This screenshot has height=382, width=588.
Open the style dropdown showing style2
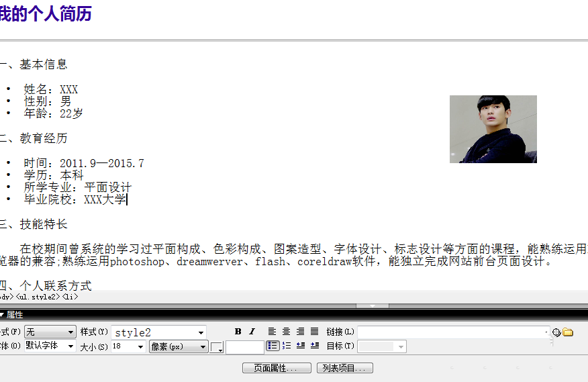(159, 332)
